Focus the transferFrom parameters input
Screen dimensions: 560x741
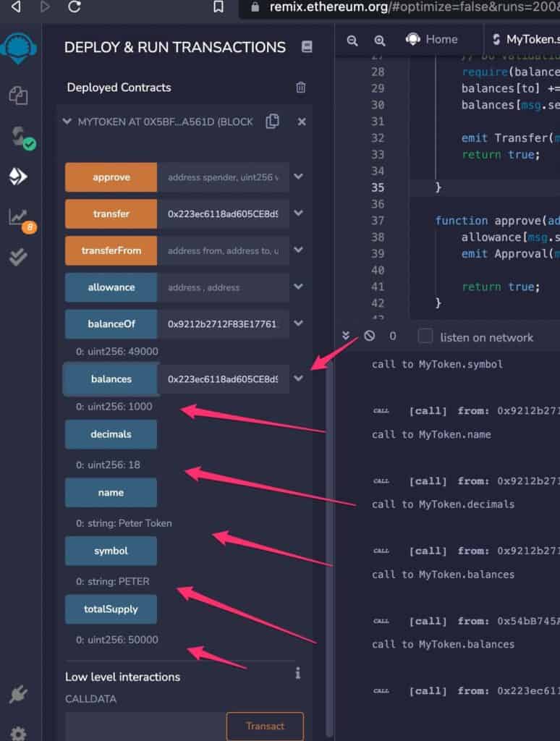click(x=223, y=250)
